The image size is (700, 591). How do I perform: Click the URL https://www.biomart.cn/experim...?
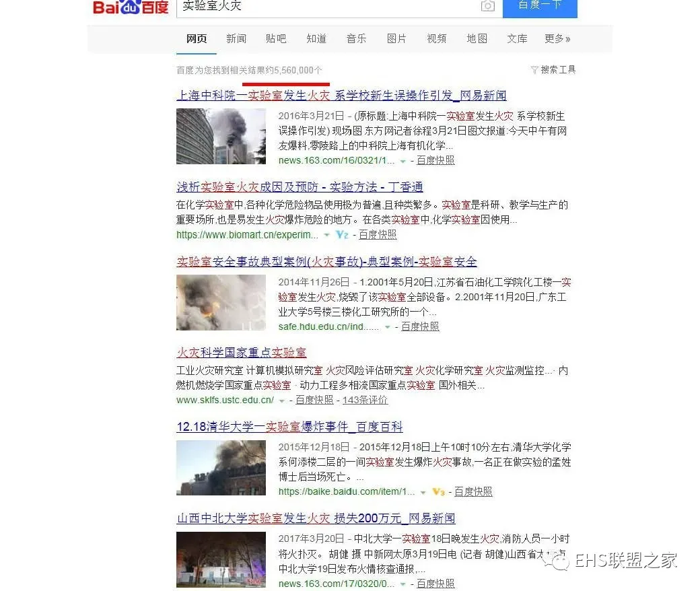247,234
